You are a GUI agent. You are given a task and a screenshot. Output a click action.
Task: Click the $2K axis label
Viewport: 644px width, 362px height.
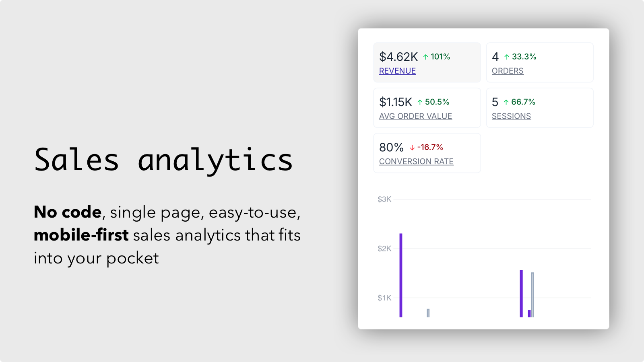(x=384, y=249)
